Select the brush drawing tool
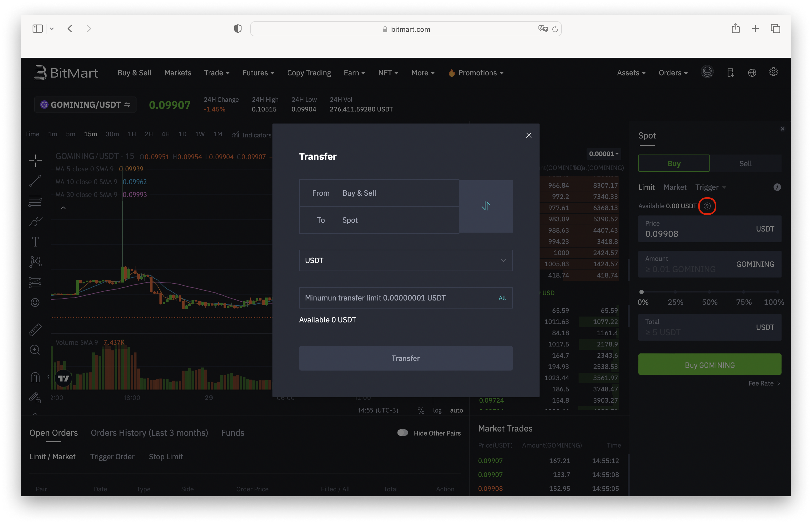The height and width of the screenshot is (524, 812). click(x=35, y=222)
